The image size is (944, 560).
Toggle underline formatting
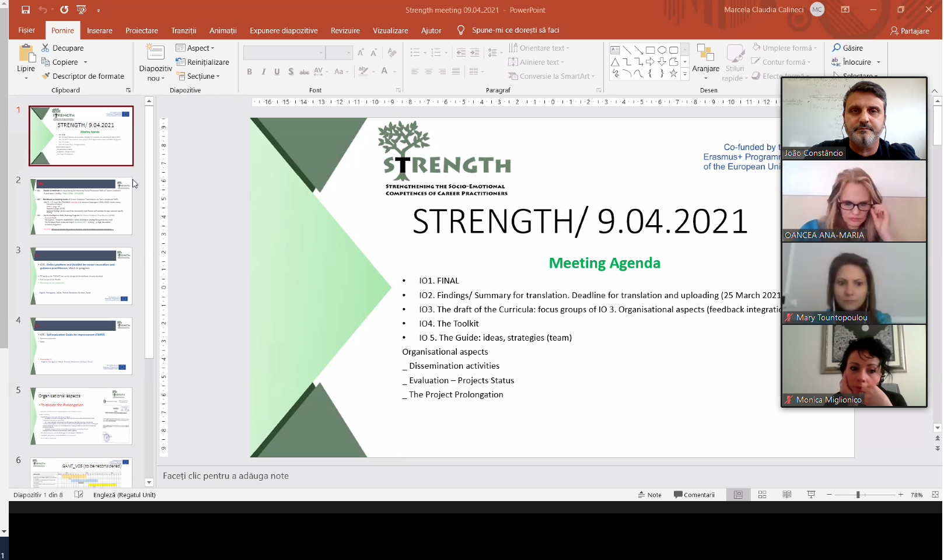pyautogui.click(x=277, y=71)
